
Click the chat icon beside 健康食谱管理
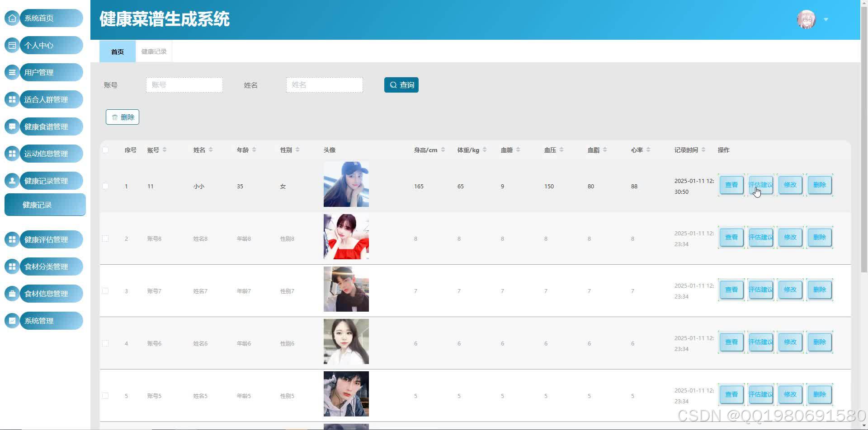click(12, 126)
